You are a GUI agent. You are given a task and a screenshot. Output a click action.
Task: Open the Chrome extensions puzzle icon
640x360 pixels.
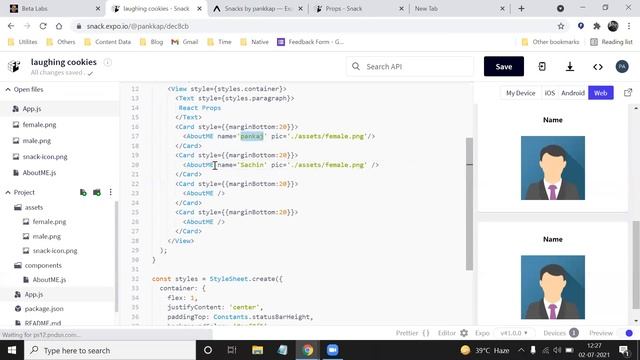pos(597,26)
